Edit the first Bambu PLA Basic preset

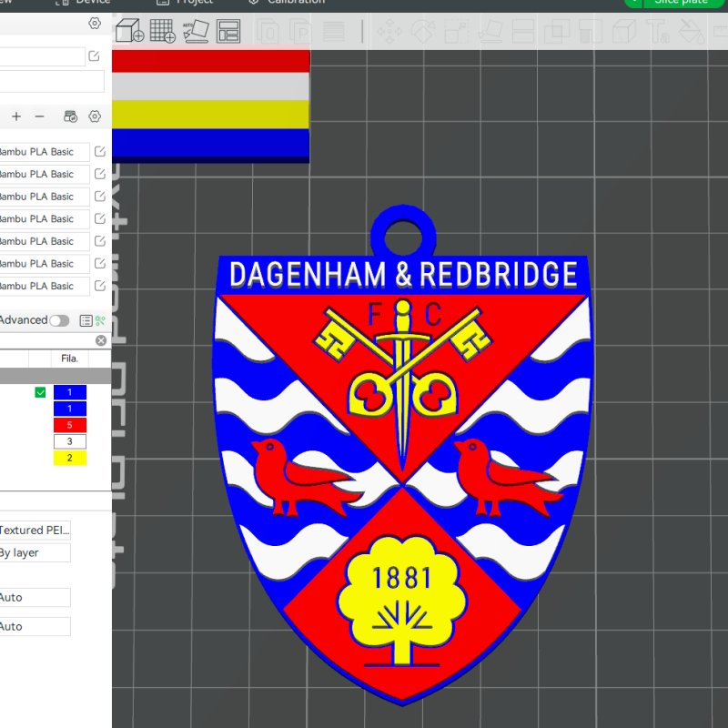click(x=100, y=151)
